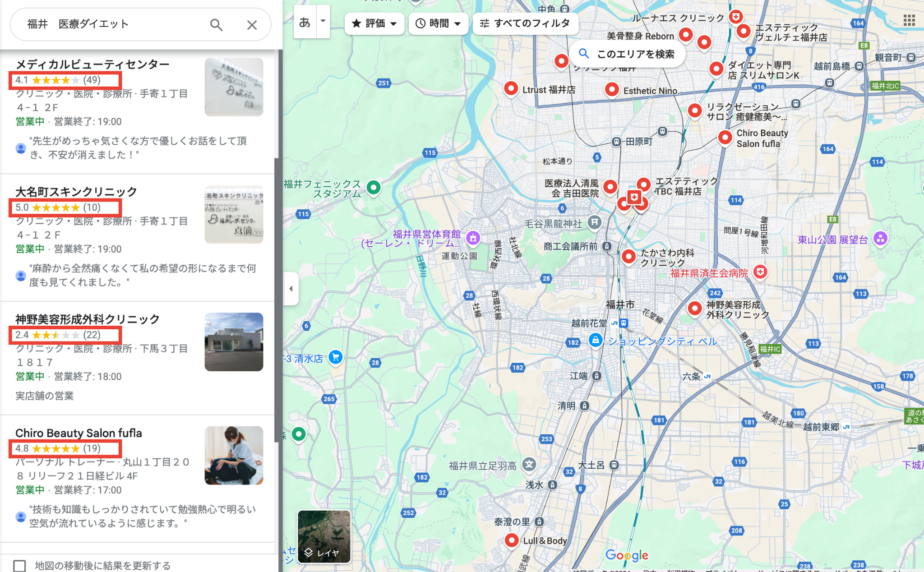Click 田原町 station icon
924x572 pixels.
click(x=616, y=142)
